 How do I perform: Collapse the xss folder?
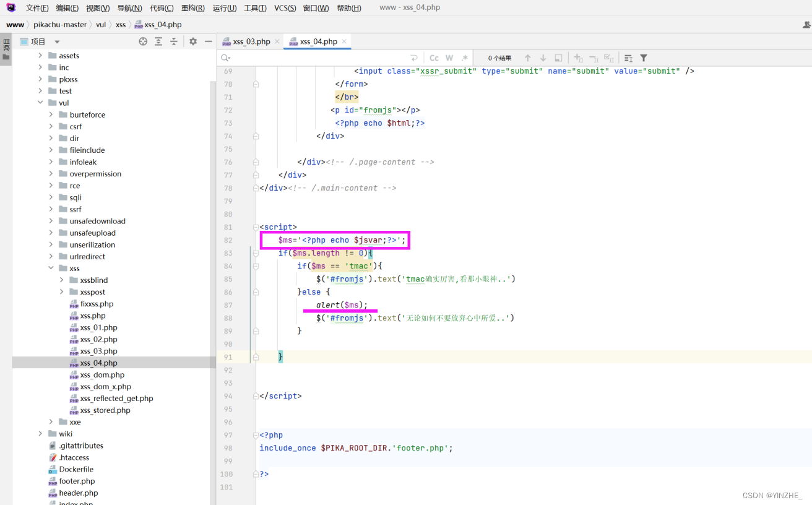point(51,269)
